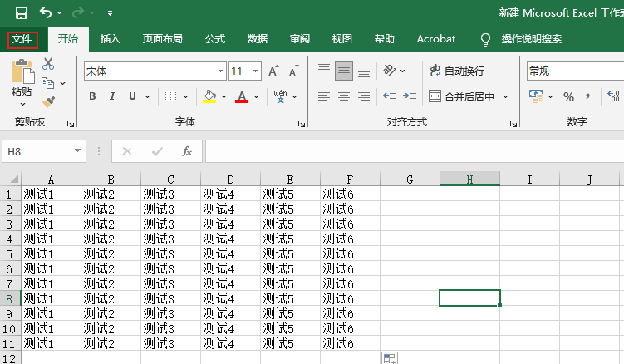This screenshot has height=364, width=624.
Task: Toggle 自动换行 wrap text
Action: [x=457, y=71]
